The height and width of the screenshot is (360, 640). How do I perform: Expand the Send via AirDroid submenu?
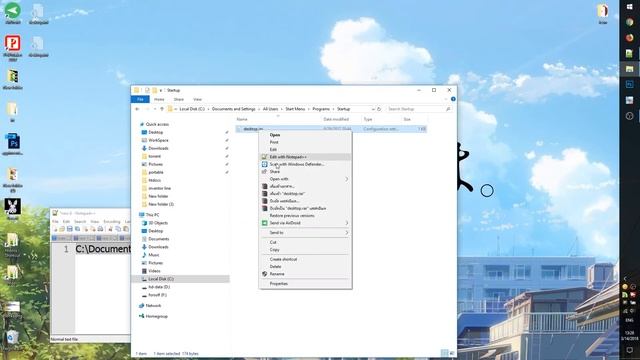305,223
